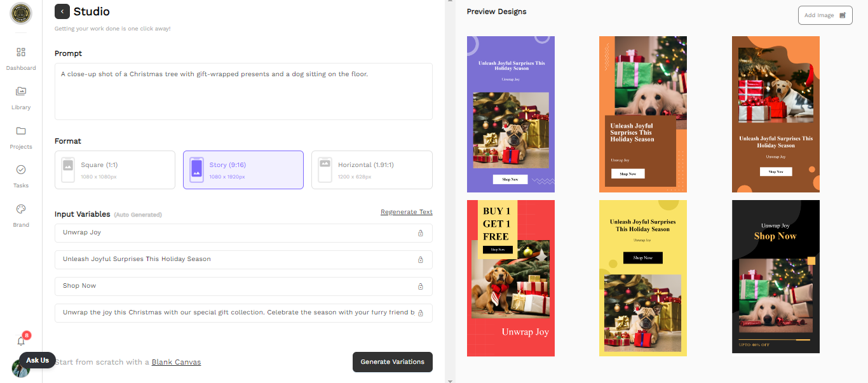This screenshot has width=868, height=383.
Task: Select the Story (9:16) format
Action: (x=243, y=170)
